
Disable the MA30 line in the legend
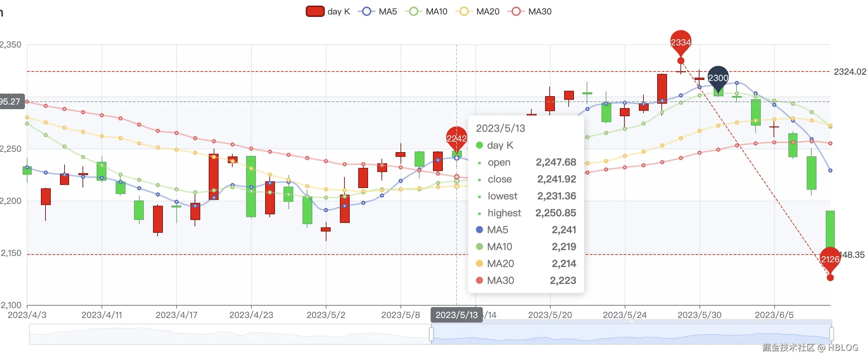coord(530,12)
